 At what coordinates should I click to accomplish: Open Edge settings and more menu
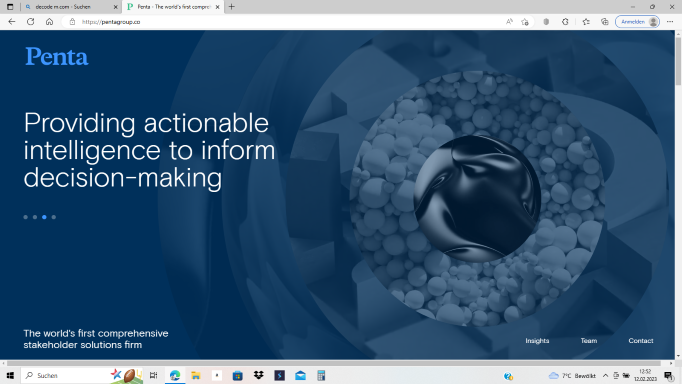point(670,22)
